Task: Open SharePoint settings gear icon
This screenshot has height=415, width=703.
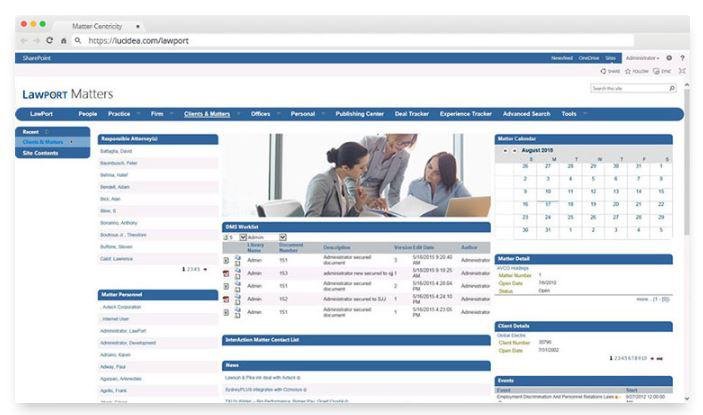Action: point(669,58)
